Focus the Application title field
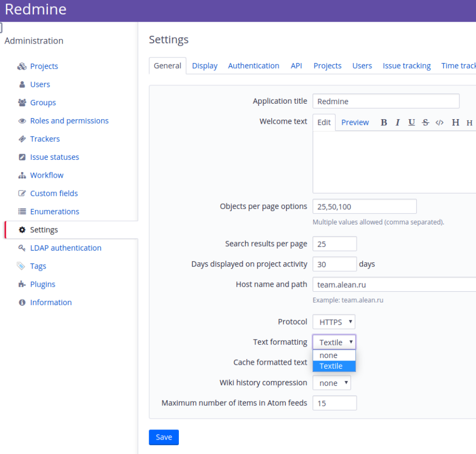 click(x=386, y=101)
